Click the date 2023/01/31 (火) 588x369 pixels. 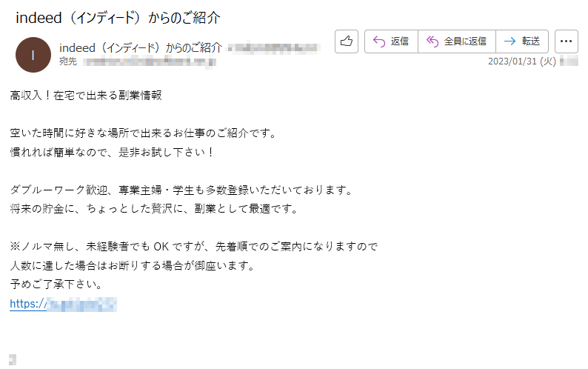(x=522, y=61)
